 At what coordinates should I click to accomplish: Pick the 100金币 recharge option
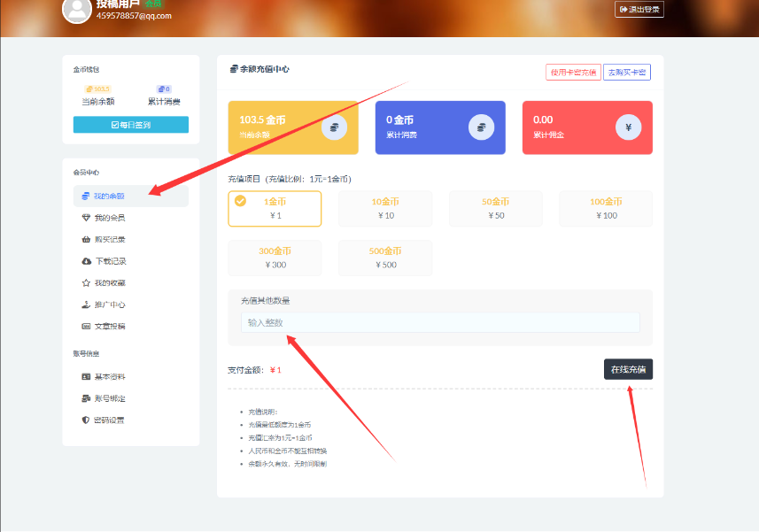click(606, 208)
